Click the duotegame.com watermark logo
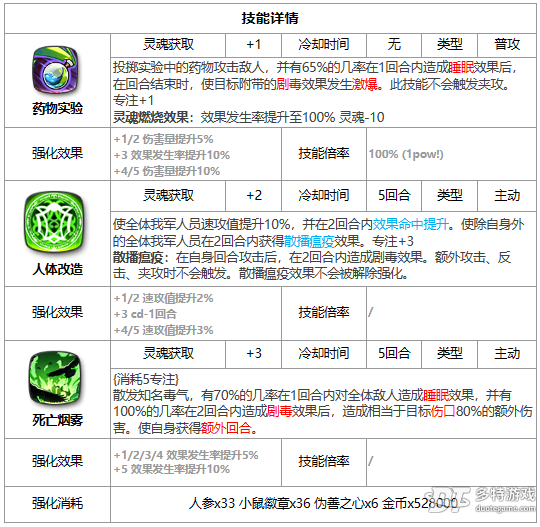Viewport: 540px width, 527px height. [480, 499]
